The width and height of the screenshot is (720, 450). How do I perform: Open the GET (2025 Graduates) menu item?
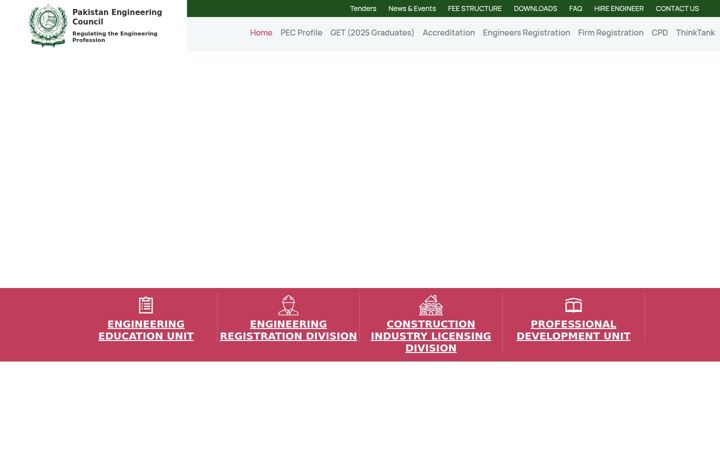pyautogui.click(x=372, y=33)
